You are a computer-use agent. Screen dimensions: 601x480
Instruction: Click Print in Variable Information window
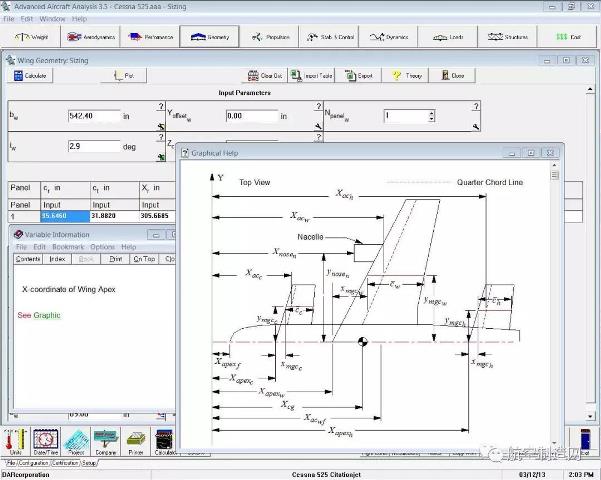115,259
